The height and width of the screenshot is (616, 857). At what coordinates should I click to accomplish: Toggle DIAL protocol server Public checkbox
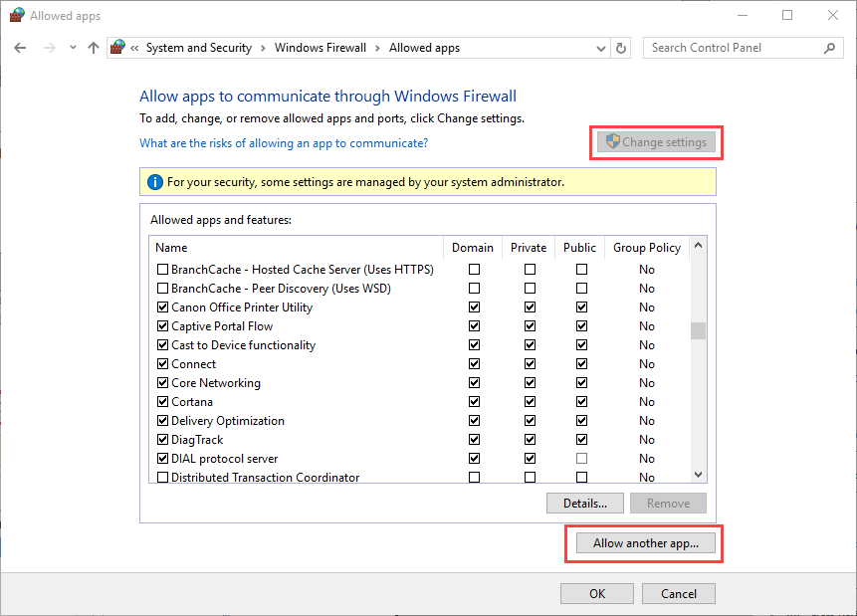pyautogui.click(x=581, y=459)
